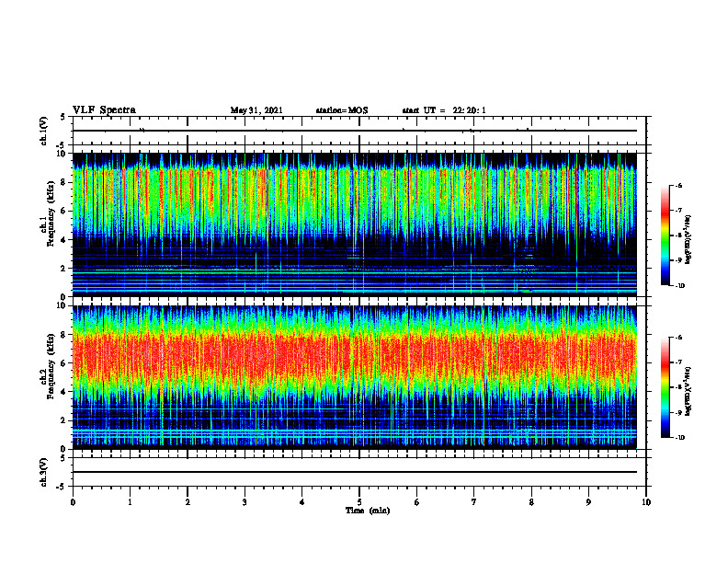Click the "Time (min)" axis title
Viewport: 728px width, 563px height.
tap(368, 511)
